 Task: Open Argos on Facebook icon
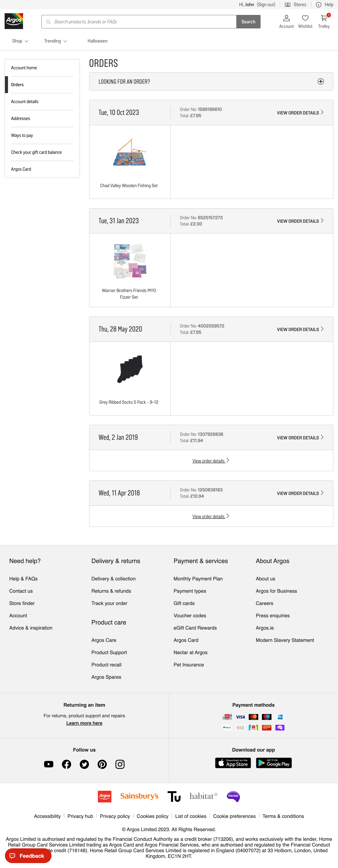66,764
